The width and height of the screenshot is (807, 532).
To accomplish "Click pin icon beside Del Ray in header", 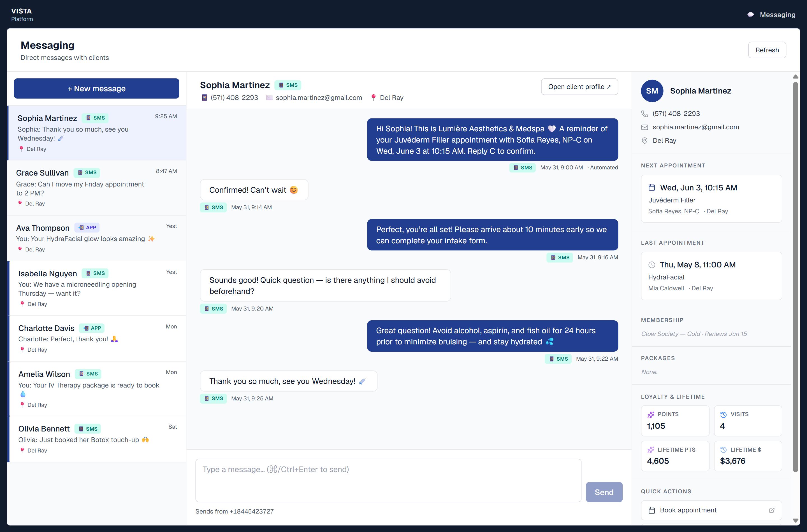I will (x=373, y=97).
